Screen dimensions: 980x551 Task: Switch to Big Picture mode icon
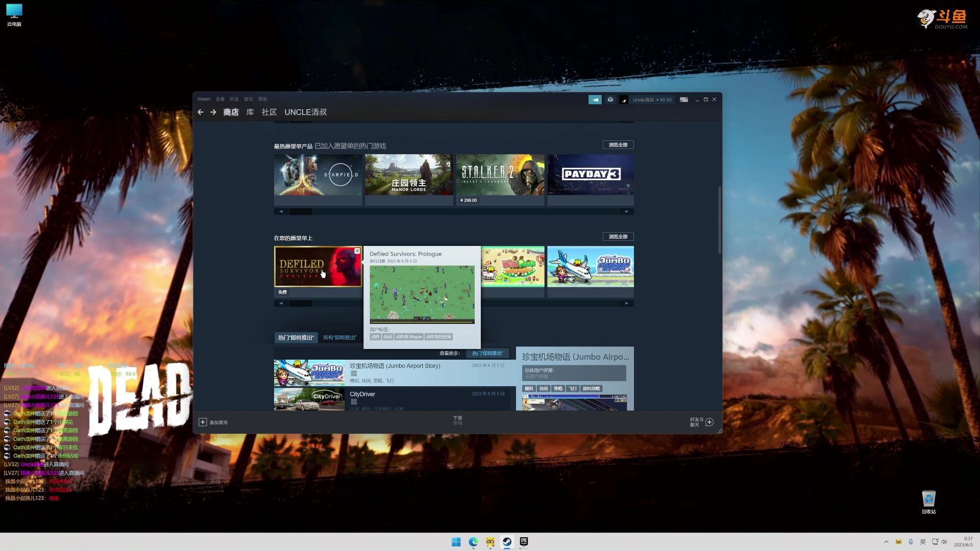[684, 100]
